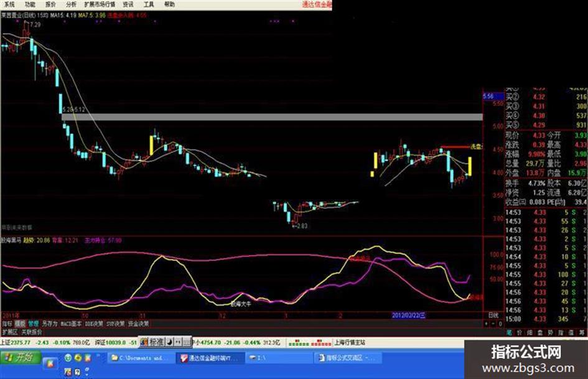Click the 上海行情主站 server label
The image size is (588, 379).
coord(350,343)
